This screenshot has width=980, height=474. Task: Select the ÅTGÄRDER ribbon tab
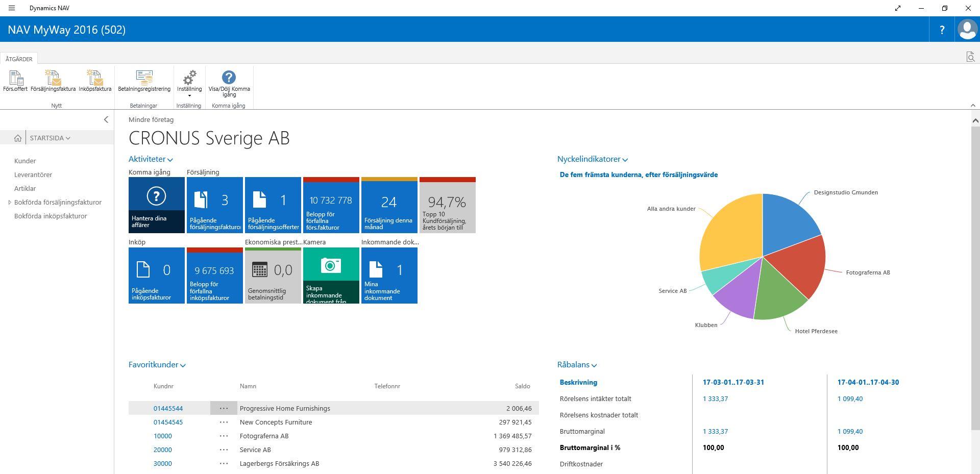click(19, 59)
